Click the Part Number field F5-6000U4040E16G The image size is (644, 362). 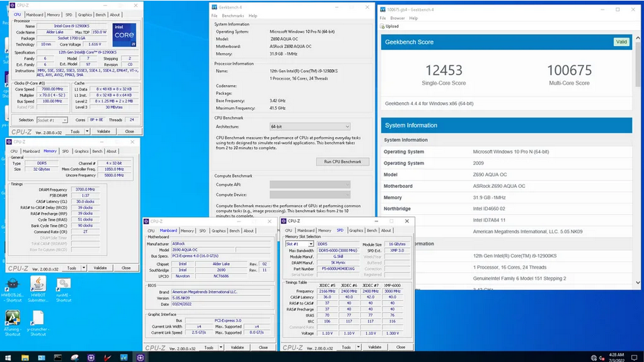pos(338,268)
